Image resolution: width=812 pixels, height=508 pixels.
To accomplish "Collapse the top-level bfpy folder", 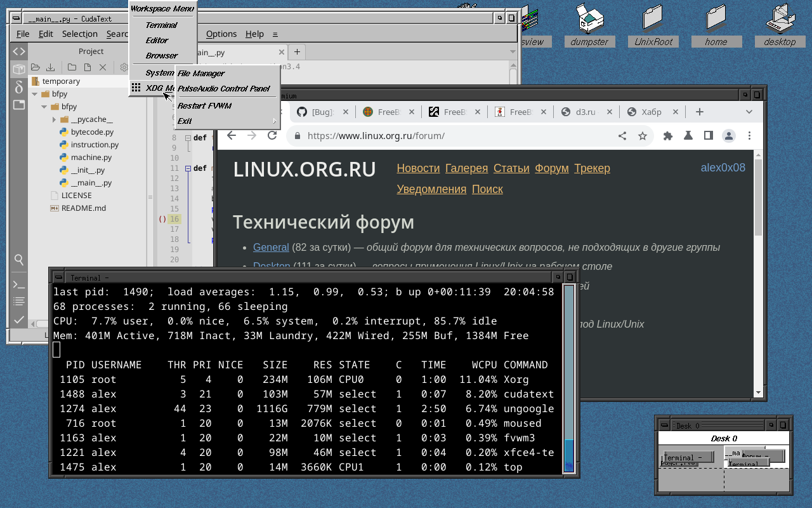I will point(35,94).
